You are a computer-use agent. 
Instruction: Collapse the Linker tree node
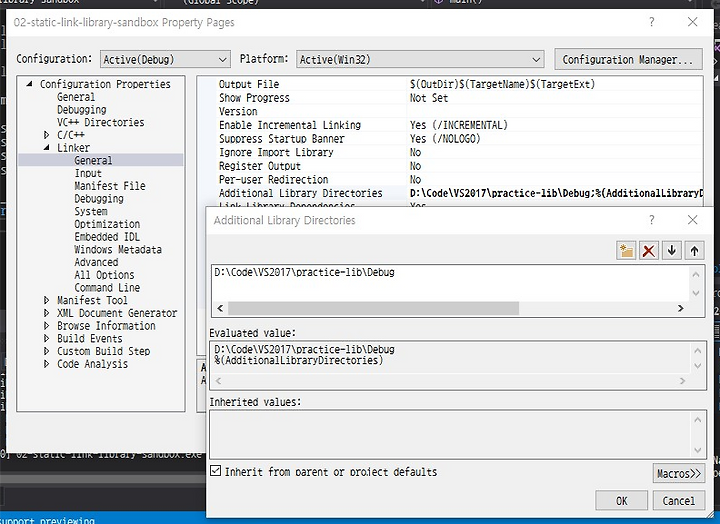(46, 148)
